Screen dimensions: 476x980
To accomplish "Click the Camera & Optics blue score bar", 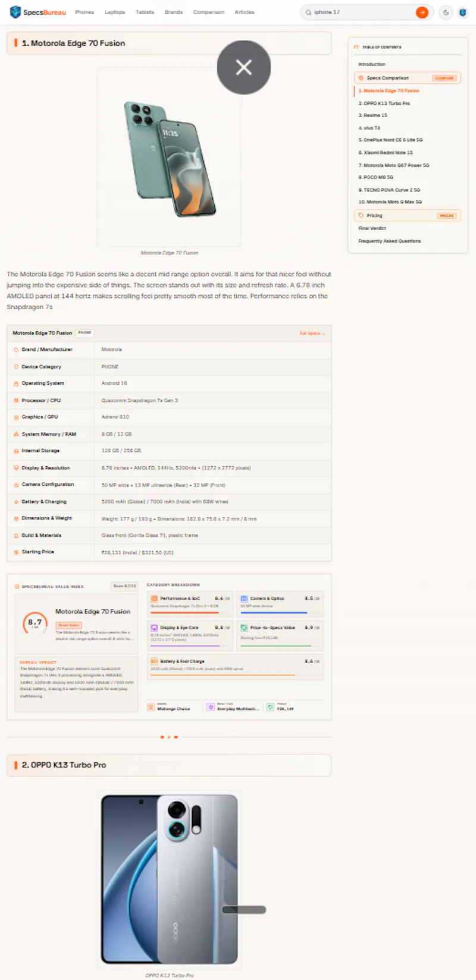I will coord(274,612).
